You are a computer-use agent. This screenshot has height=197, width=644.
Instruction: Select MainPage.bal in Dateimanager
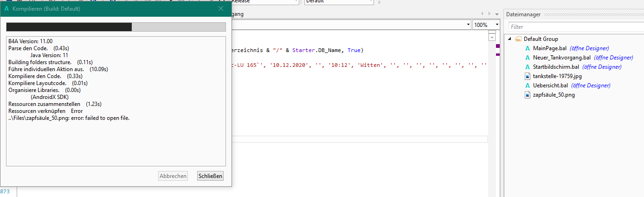(x=550, y=48)
